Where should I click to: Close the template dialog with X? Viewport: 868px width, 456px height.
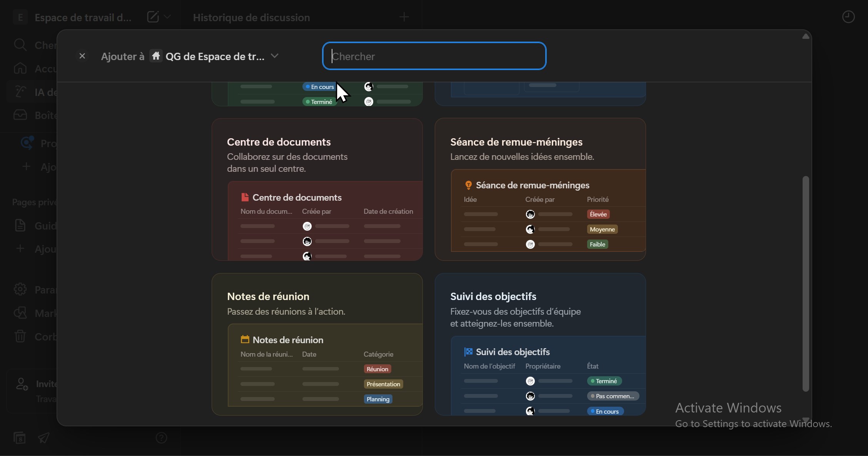point(82,56)
